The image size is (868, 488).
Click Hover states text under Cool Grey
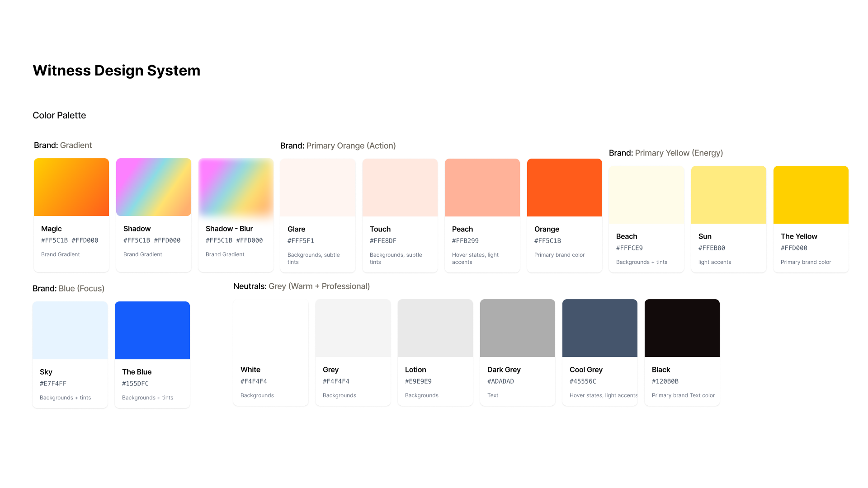(x=604, y=395)
